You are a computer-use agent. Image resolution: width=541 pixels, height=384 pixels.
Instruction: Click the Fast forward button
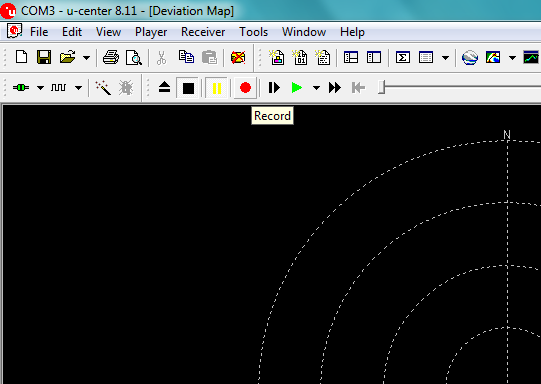click(335, 88)
